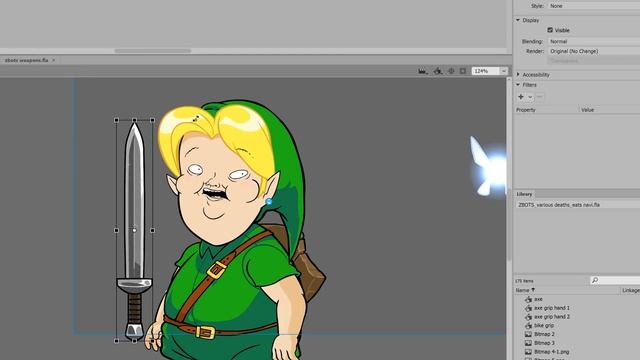Collapse the Display section
Screen dimensions: 640x360
pos(518,20)
